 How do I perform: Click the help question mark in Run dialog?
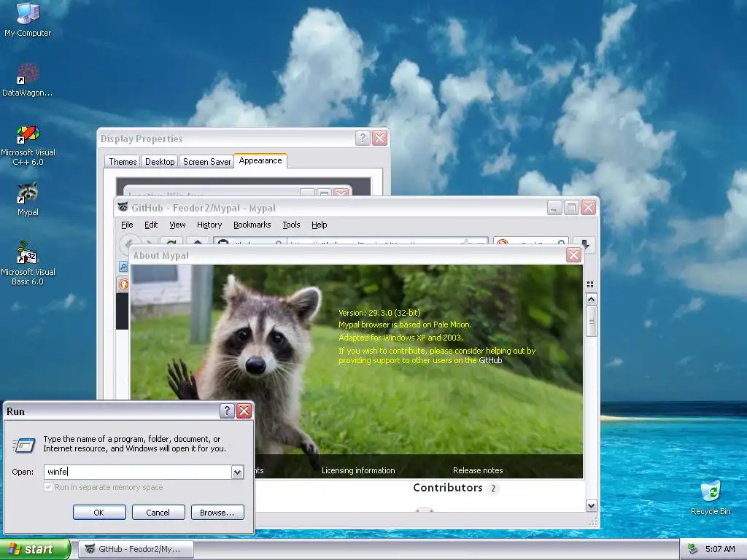pyautogui.click(x=227, y=411)
